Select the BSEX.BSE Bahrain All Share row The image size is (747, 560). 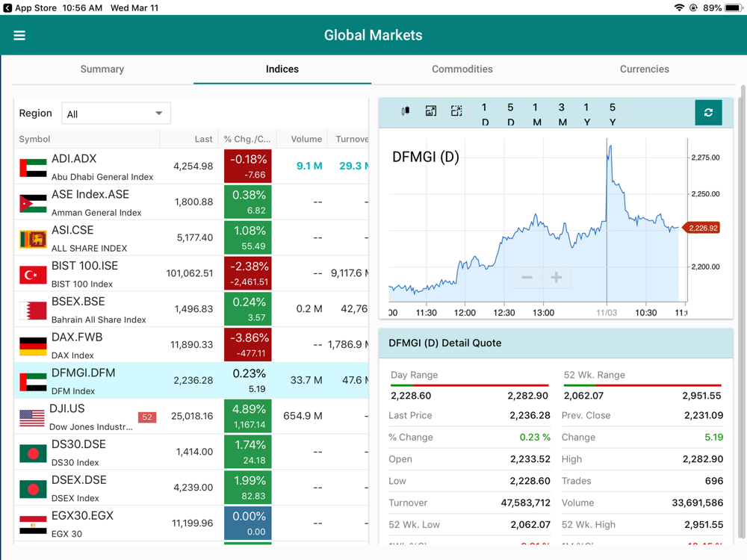click(191, 309)
